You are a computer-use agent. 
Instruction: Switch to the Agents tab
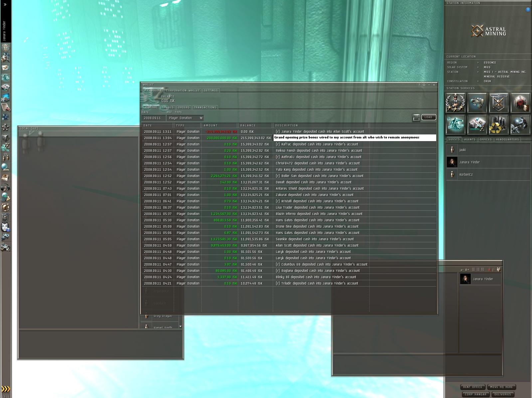coord(469,139)
